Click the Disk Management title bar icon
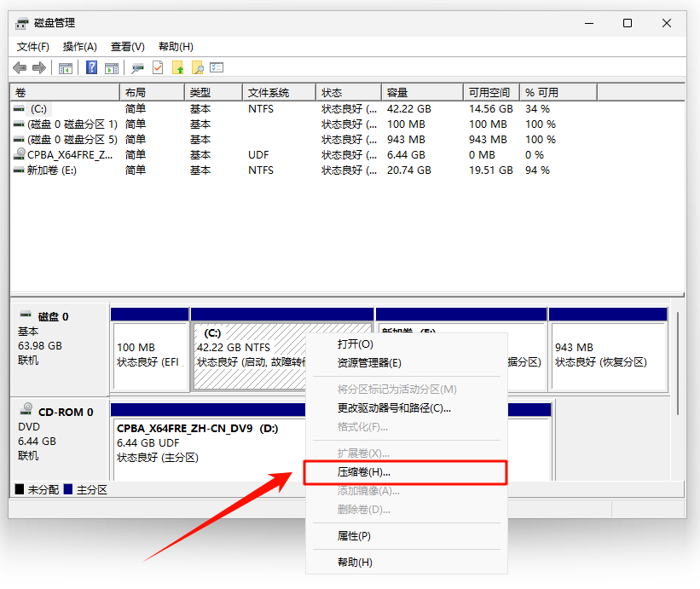This screenshot has height=589, width=700. coord(22,23)
